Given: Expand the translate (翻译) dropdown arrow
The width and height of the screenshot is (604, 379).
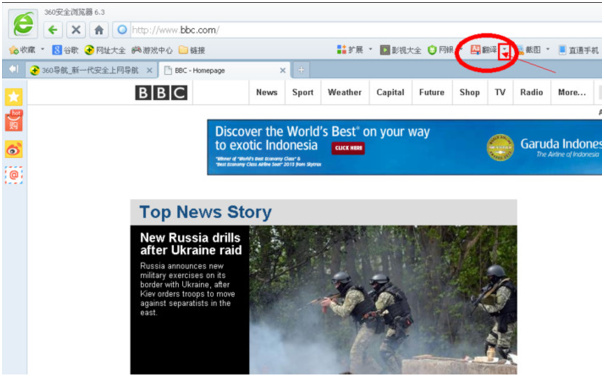Looking at the screenshot, I should (504, 51).
